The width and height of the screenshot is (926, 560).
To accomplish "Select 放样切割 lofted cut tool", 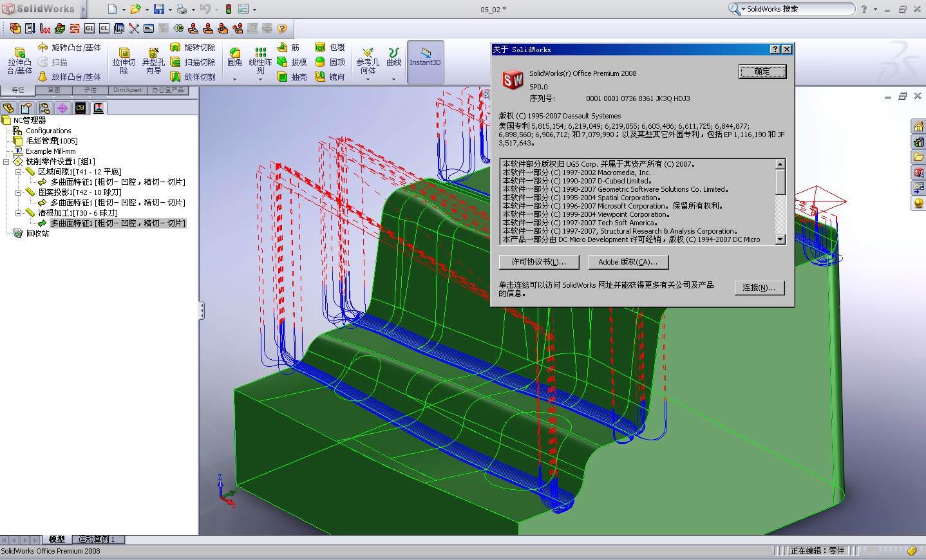I will 193,77.
